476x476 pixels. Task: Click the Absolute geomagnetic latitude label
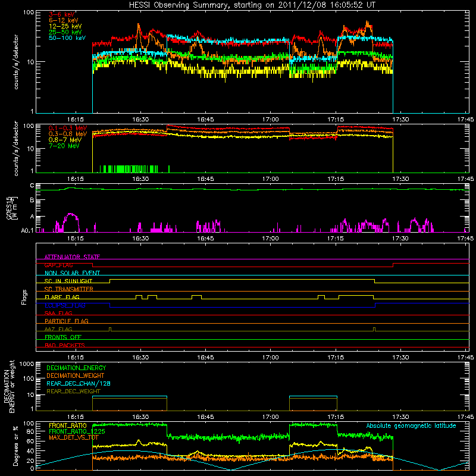pos(411,425)
